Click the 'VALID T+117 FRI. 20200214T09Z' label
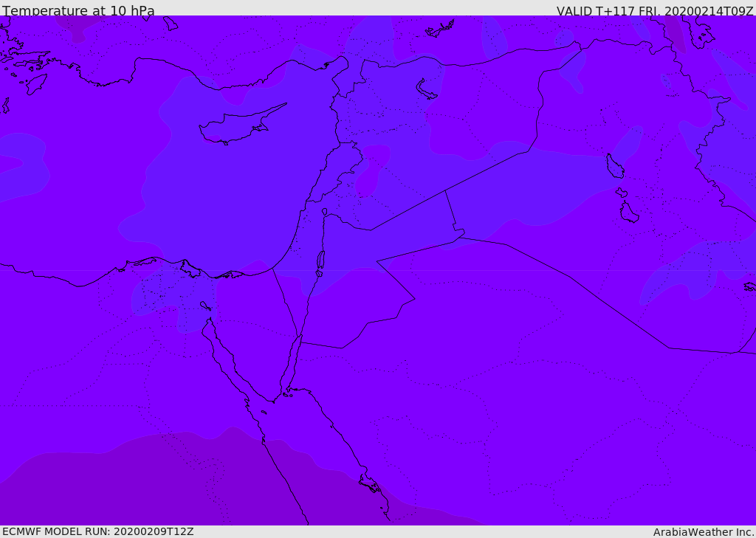Screen dimensions: 756x538 pos(655,10)
